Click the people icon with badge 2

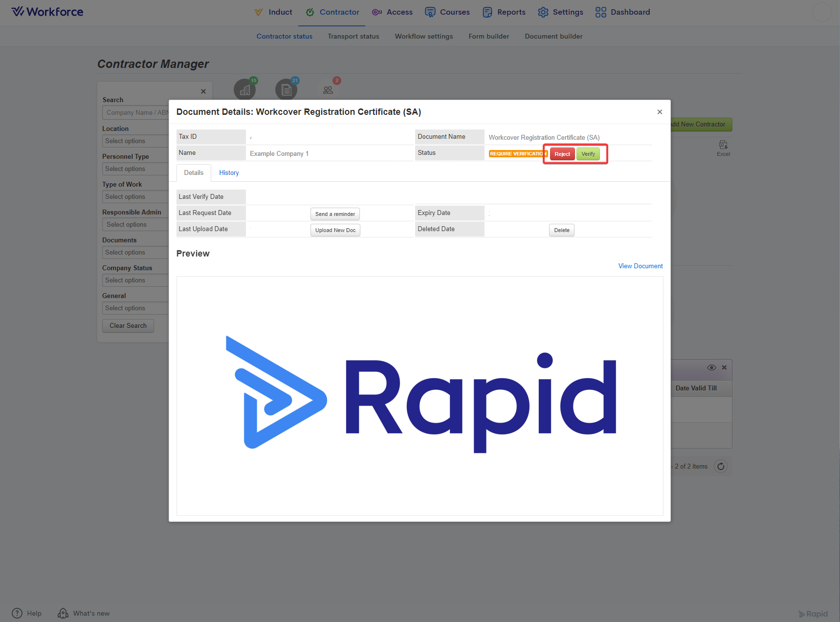pos(328,89)
